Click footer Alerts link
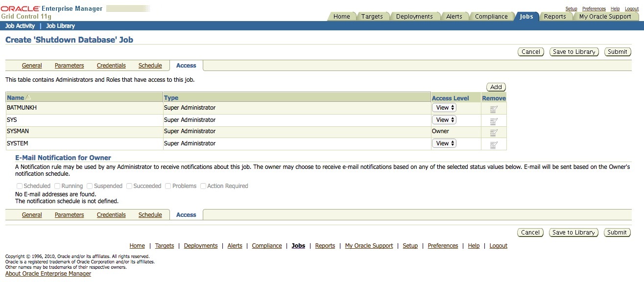 [235, 246]
